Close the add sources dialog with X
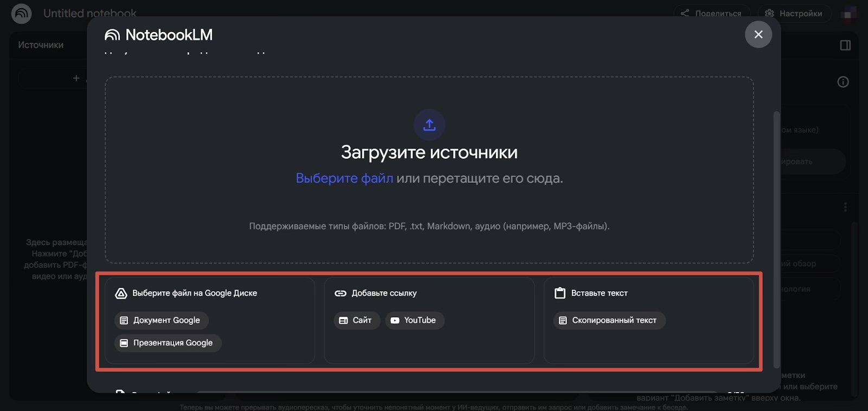The image size is (868, 411). [758, 35]
